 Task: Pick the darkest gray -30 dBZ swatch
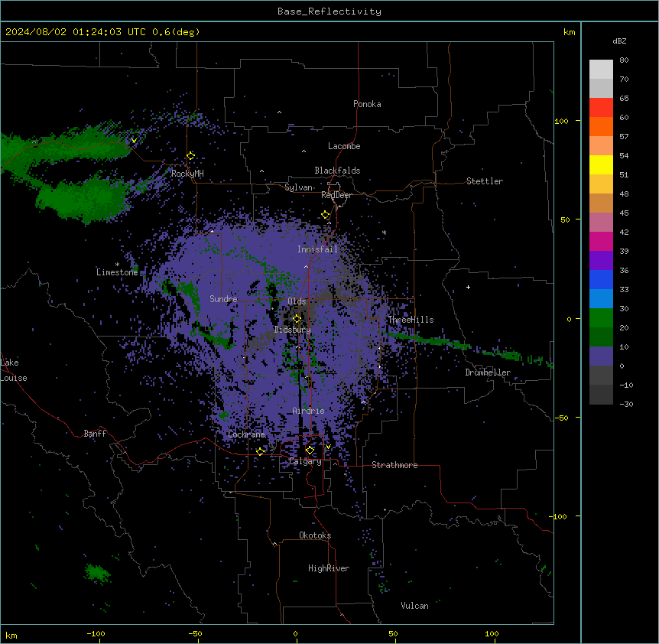(x=601, y=395)
